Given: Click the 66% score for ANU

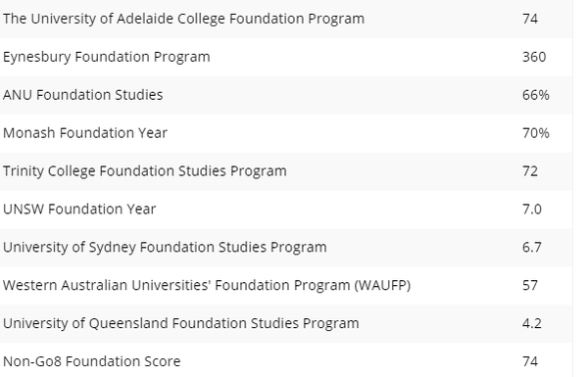Looking at the screenshot, I should [x=536, y=95].
